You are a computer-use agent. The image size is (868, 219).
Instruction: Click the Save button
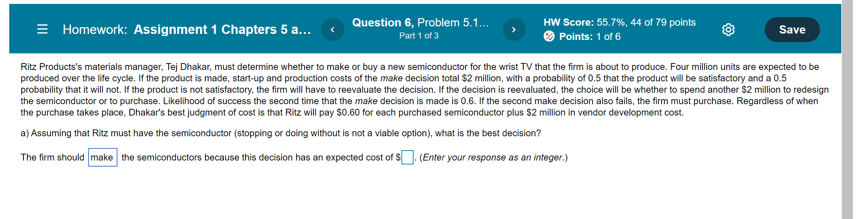792,30
